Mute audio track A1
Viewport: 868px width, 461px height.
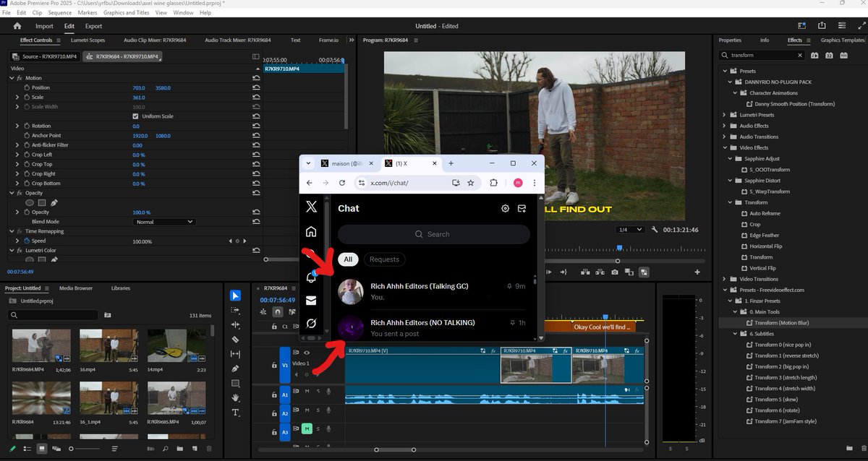(x=307, y=391)
